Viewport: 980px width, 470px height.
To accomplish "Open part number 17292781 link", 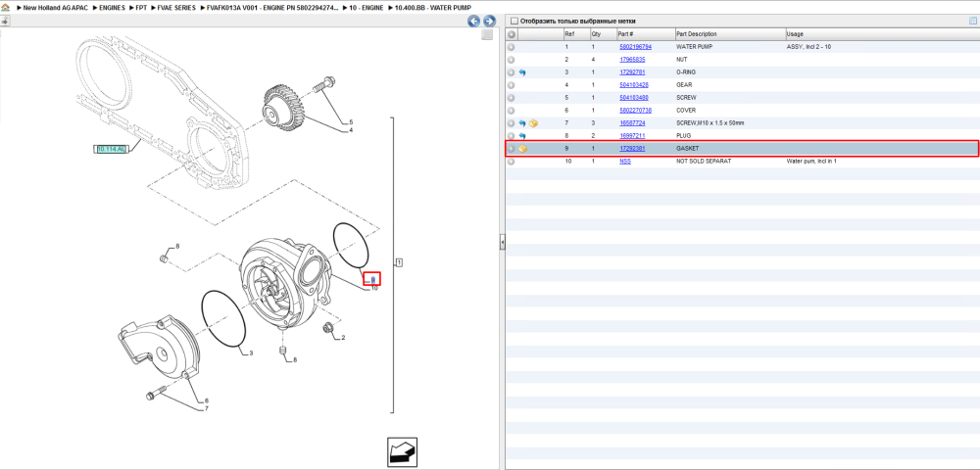I will (632, 72).
